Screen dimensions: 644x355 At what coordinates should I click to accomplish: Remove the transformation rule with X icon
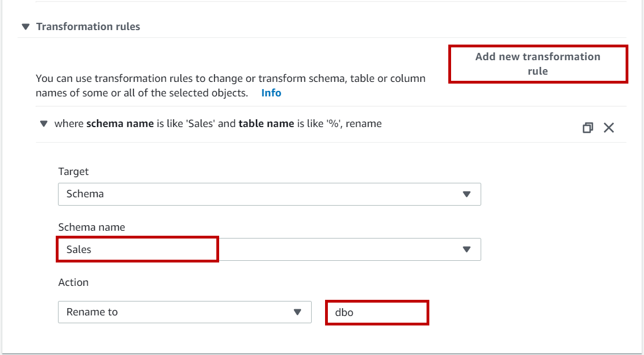point(609,128)
